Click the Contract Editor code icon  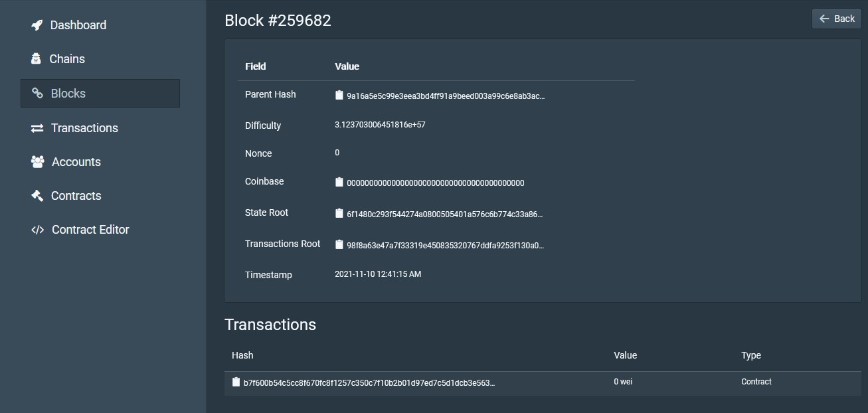[x=37, y=230]
